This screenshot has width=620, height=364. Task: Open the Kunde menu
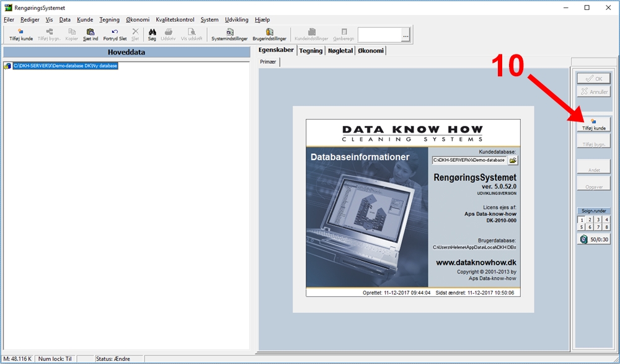85,19
